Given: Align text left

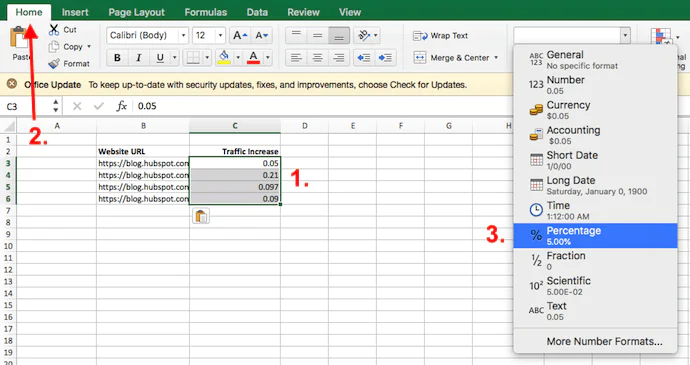Looking at the screenshot, I should (296, 58).
